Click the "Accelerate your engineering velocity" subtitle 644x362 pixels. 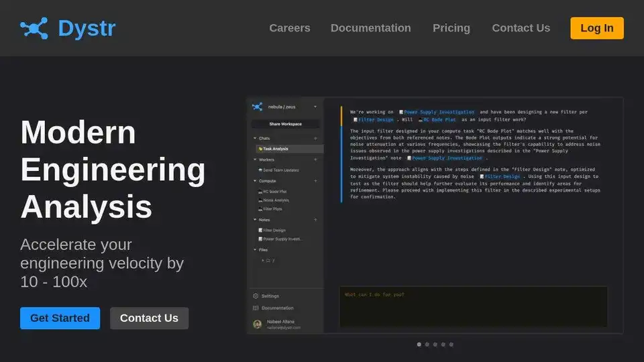[102, 263]
